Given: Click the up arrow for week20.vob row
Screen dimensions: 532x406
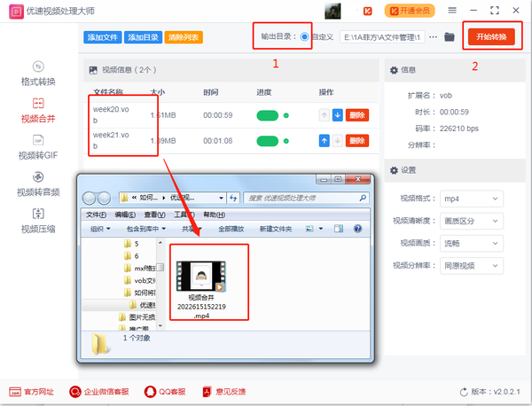Looking at the screenshot, I should click(x=324, y=115).
